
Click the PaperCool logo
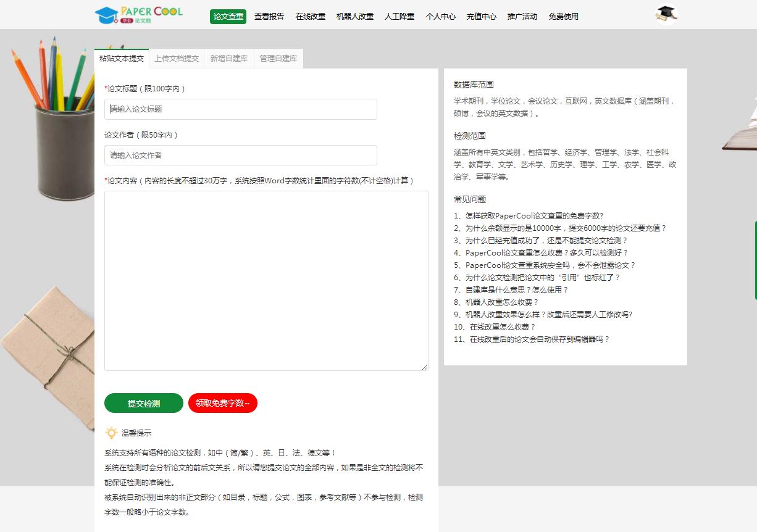[139, 15]
